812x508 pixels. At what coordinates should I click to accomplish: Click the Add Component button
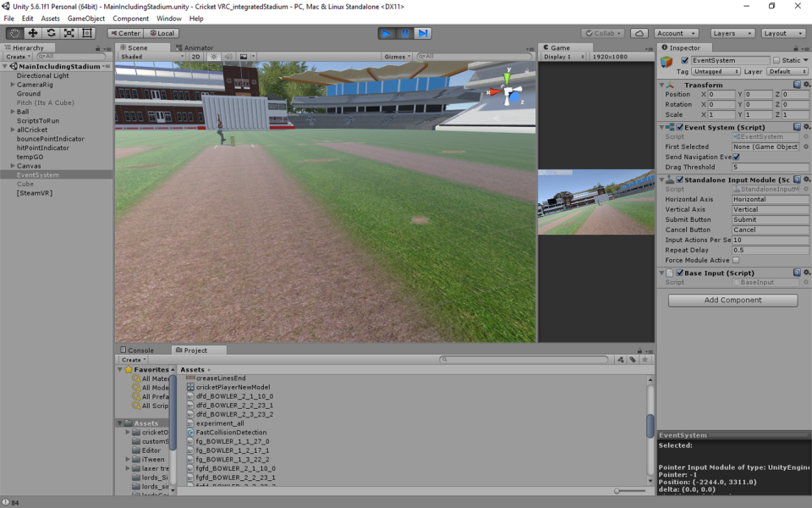(x=732, y=300)
